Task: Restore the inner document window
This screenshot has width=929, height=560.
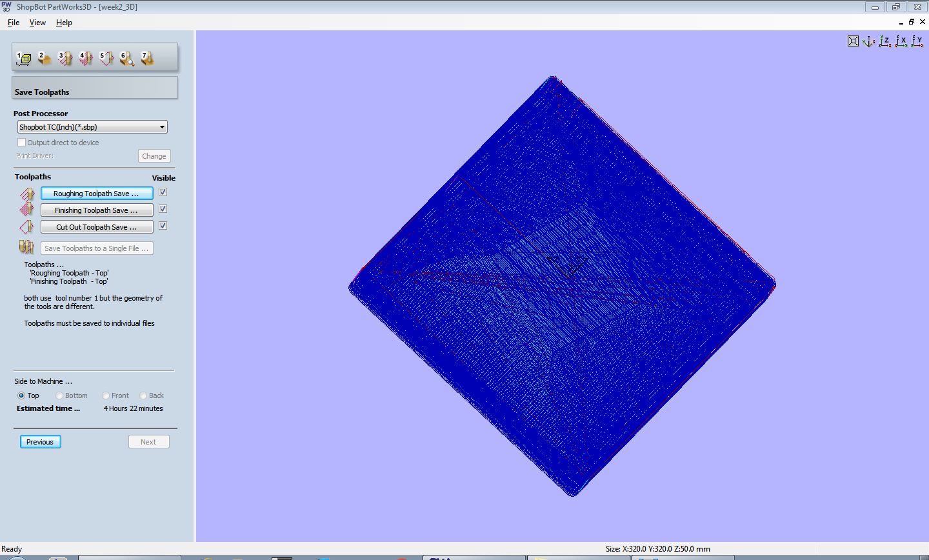Action: tap(912, 22)
